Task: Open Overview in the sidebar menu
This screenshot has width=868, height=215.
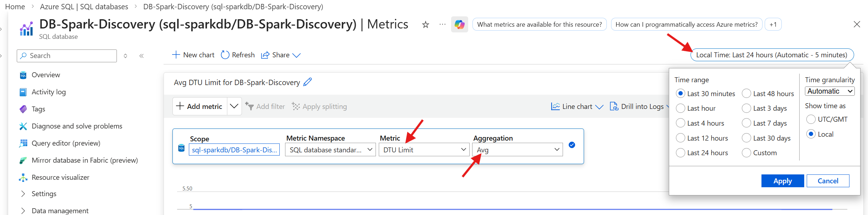Action: 46,75
